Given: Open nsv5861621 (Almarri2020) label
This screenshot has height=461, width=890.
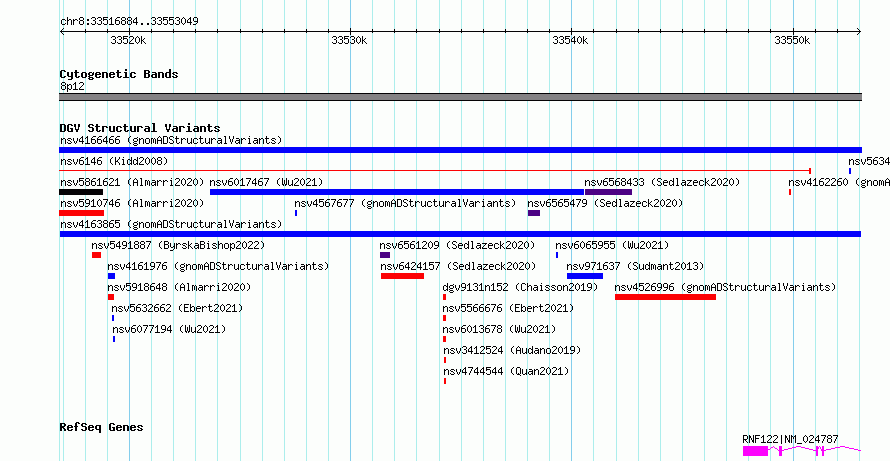Looking at the screenshot, I should click(132, 182).
